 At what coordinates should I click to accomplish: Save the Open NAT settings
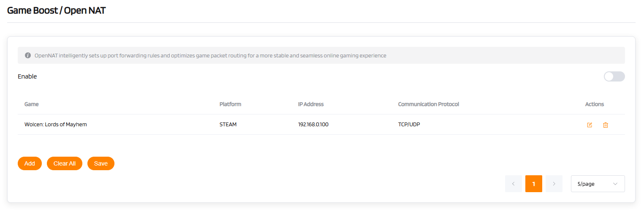(x=101, y=163)
